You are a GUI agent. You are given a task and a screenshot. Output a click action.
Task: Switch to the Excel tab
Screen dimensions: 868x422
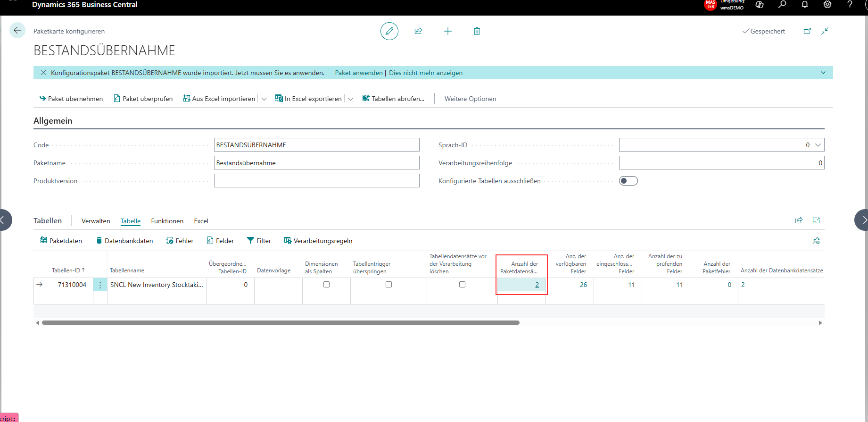(201, 221)
